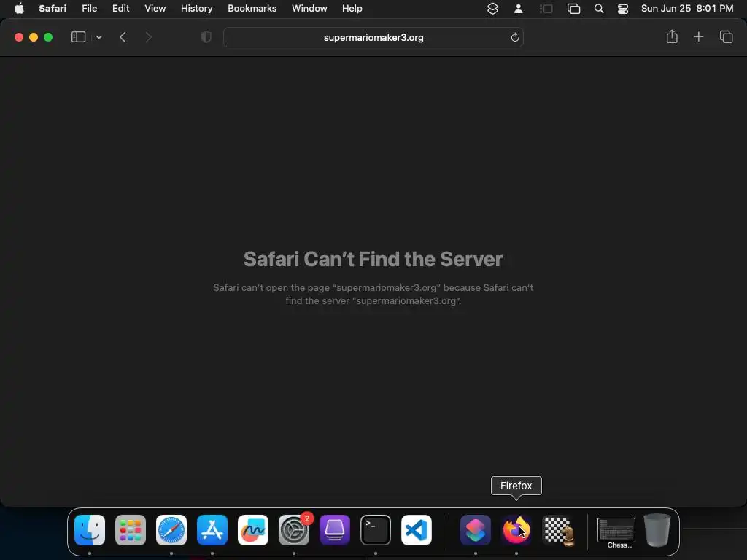The width and height of the screenshot is (747, 560).
Task: Open Launchpad from the Dock
Action: (131, 530)
